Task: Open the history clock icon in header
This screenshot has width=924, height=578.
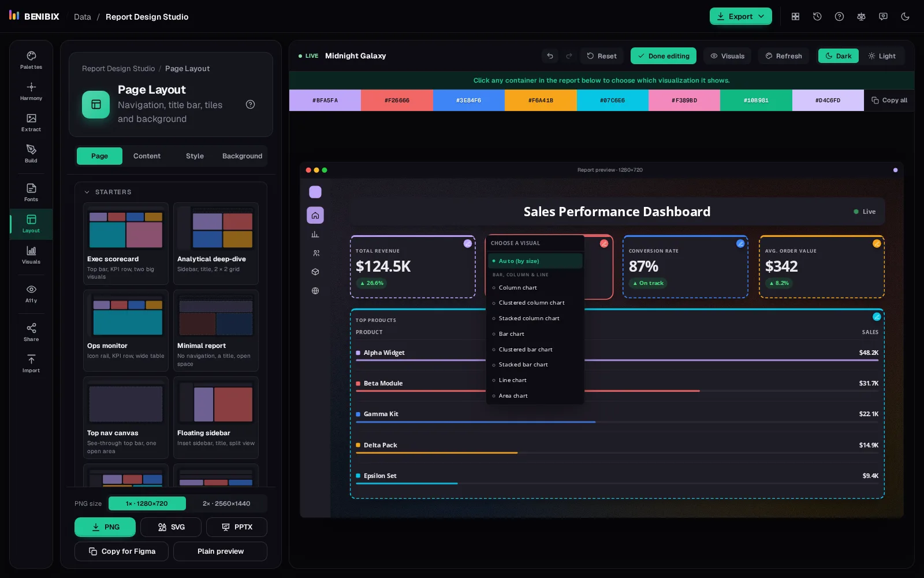Action: [x=817, y=17]
